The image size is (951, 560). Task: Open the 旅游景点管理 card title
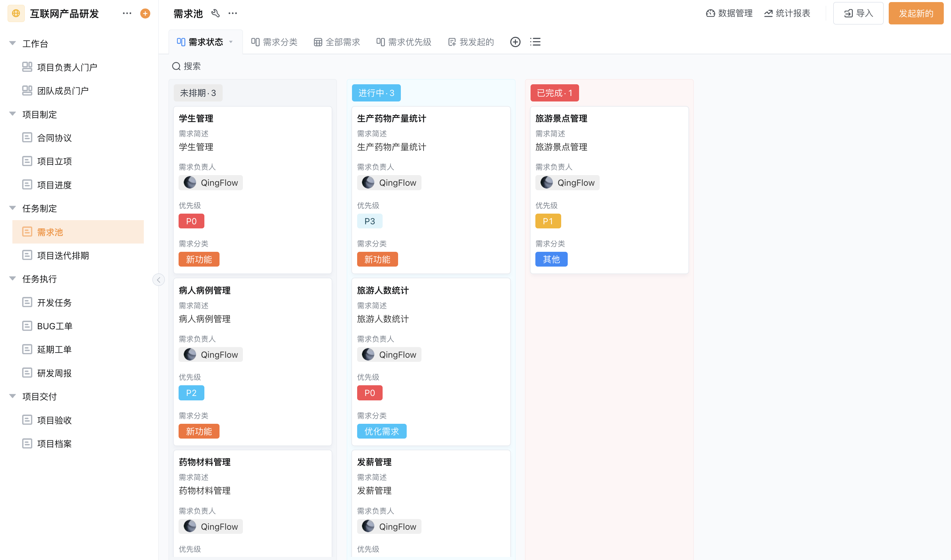coord(562,118)
